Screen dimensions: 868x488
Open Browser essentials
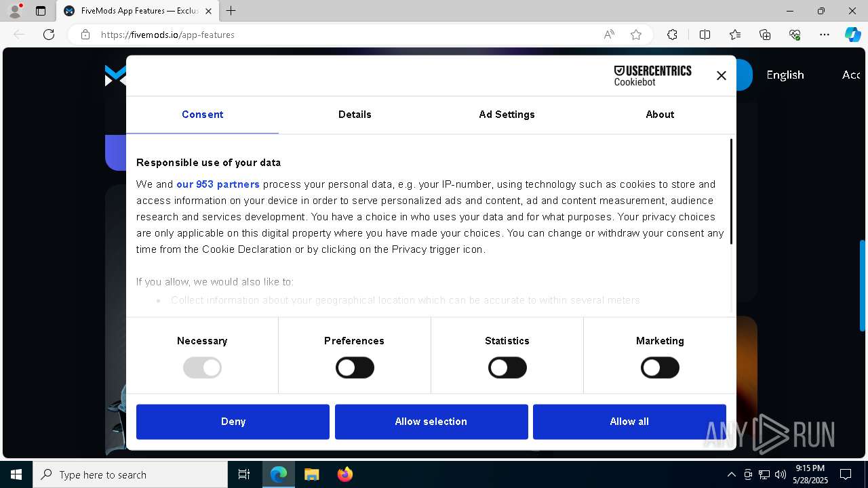tap(795, 35)
